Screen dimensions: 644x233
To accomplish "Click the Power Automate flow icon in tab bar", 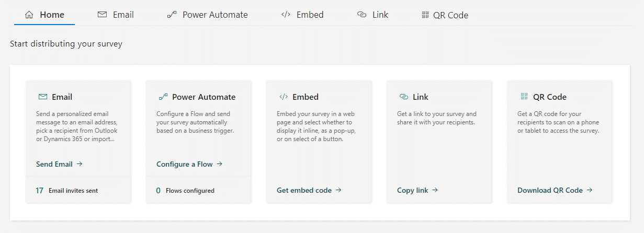I will (x=172, y=15).
